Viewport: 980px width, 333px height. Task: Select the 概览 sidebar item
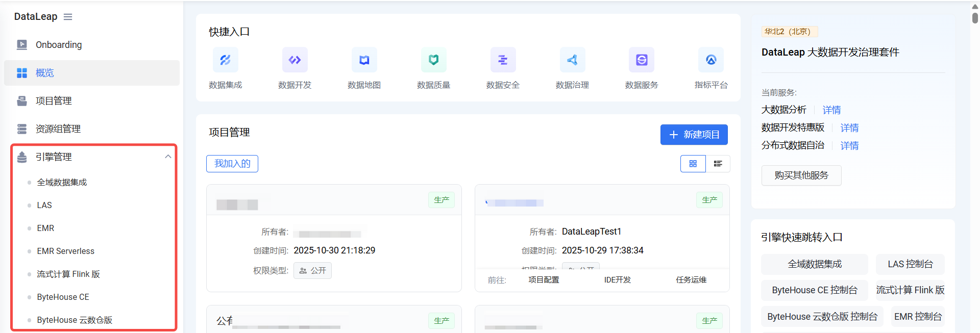pos(92,73)
